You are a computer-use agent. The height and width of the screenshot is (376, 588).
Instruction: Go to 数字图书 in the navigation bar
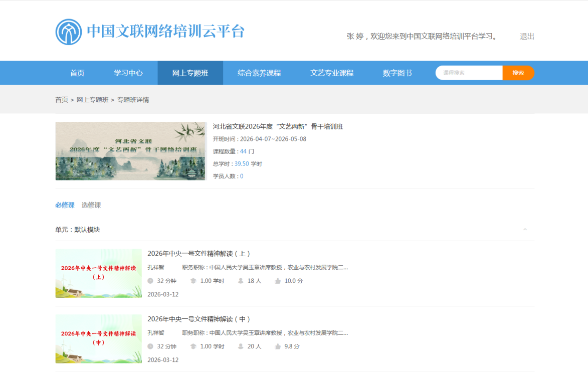397,73
